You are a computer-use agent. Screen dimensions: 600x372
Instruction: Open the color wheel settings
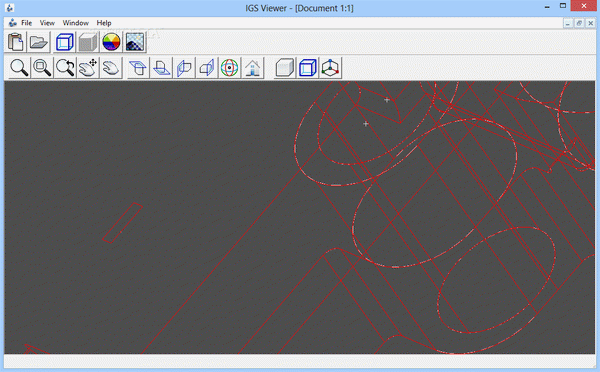coord(111,42)
